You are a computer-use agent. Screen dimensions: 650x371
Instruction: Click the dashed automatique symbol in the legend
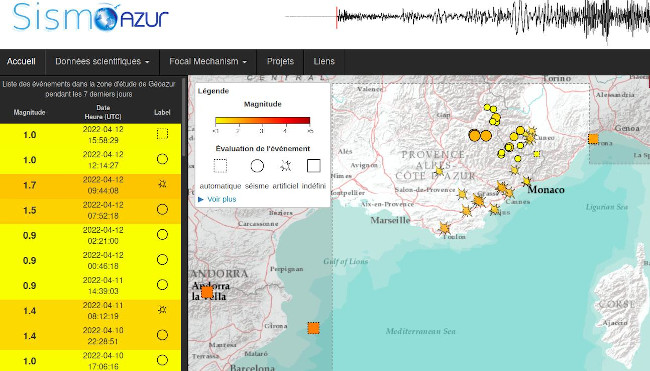220,166
